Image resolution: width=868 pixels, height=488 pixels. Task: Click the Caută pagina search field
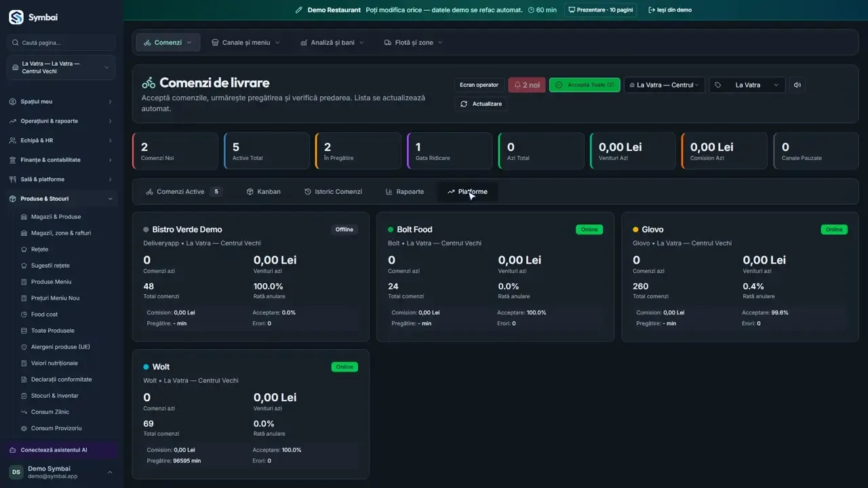61,43
